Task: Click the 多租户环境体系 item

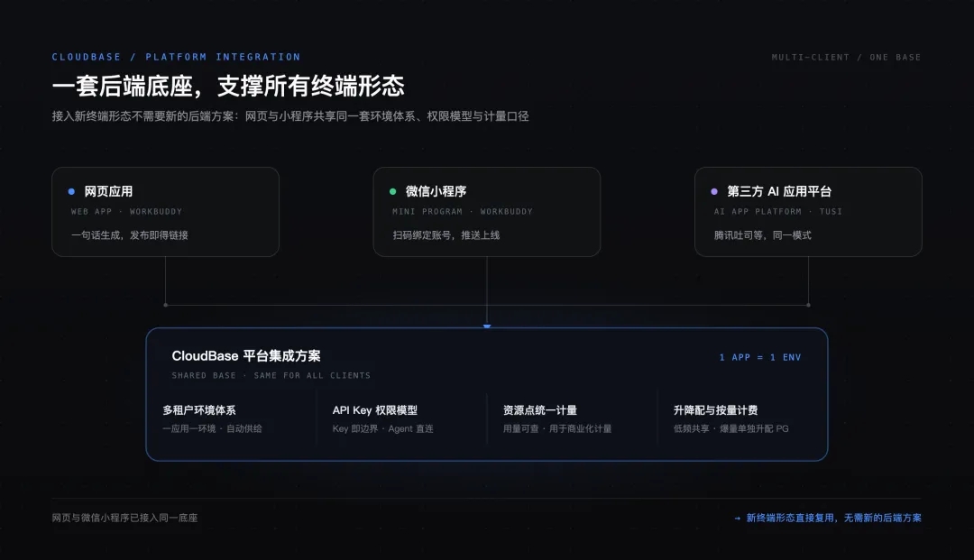Action: coord(198,410)
